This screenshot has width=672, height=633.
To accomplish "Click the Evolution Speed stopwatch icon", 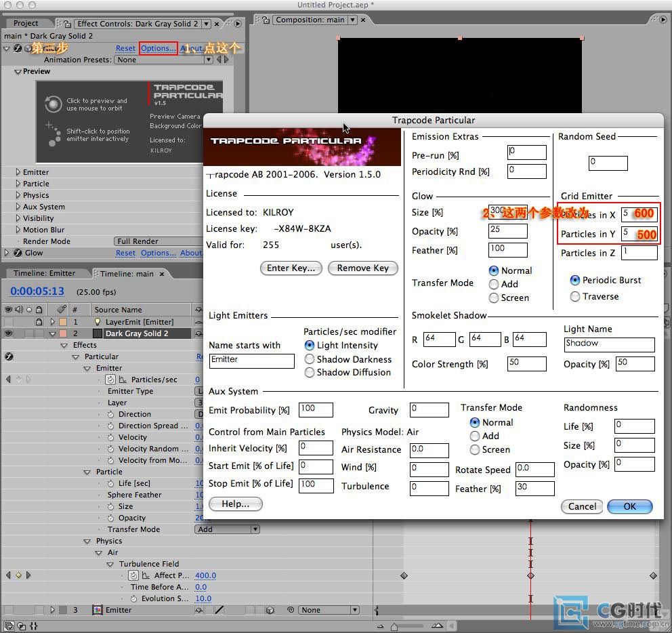I will click(x=133, y=598).
